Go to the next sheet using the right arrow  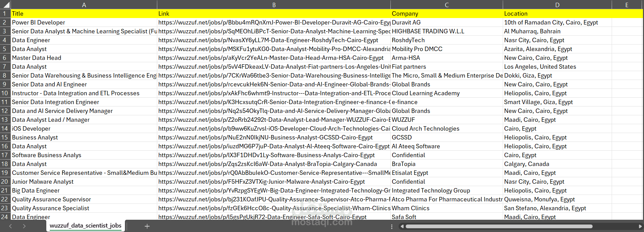(24, 226)
